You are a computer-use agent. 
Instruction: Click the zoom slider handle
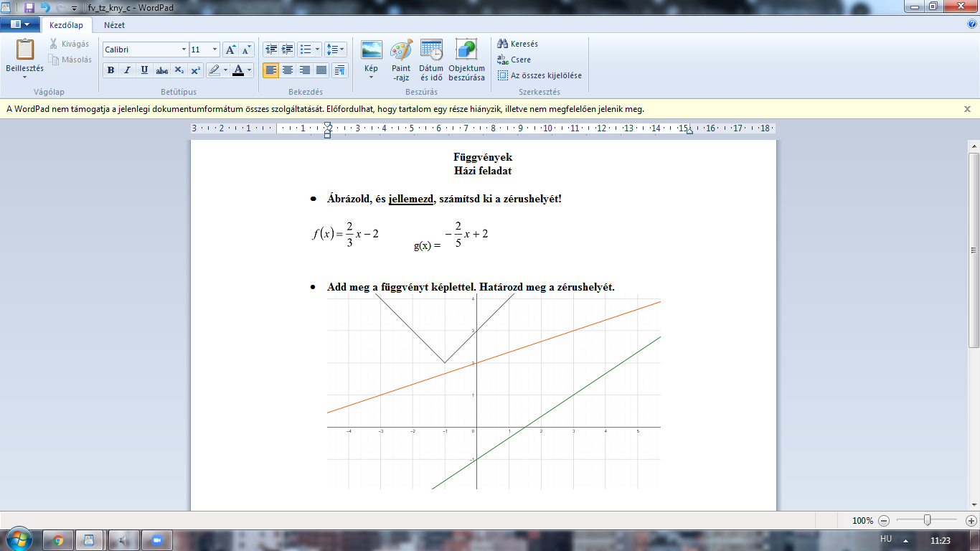(928, 520)
